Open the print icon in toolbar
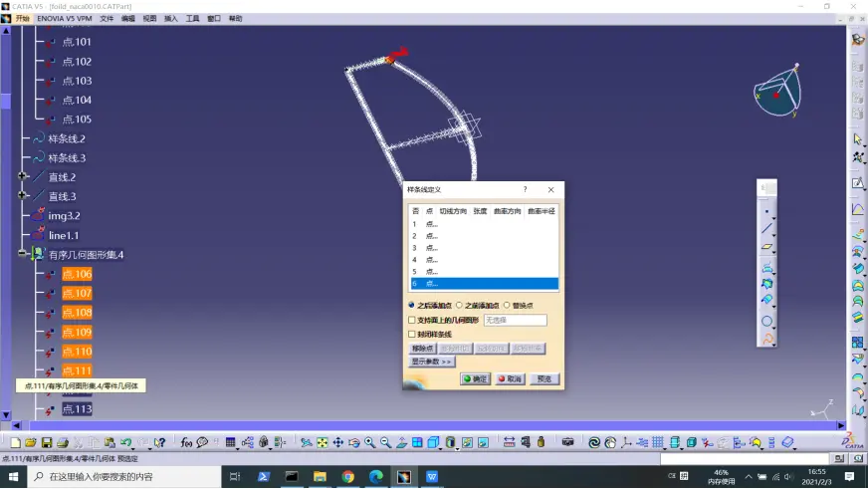The height and width of the screenshot is (489, 868). [x=63, y=442]
